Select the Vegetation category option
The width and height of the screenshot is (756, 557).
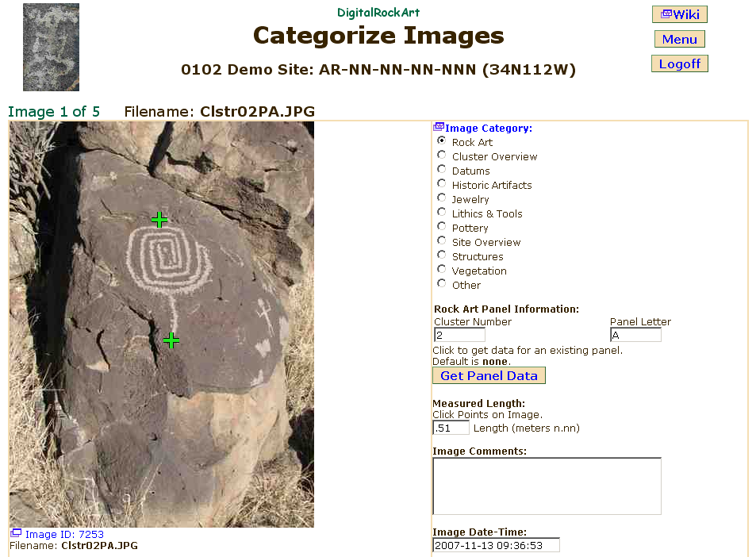pos(442,270)
